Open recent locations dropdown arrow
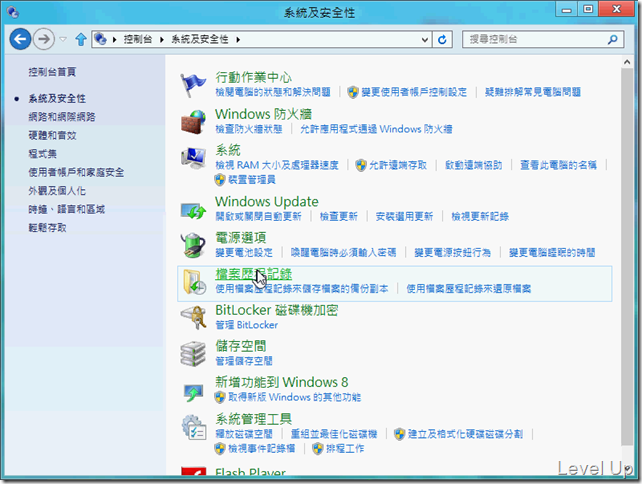The image size is (642, 484). pyautogui.click(x=63, y=39)
